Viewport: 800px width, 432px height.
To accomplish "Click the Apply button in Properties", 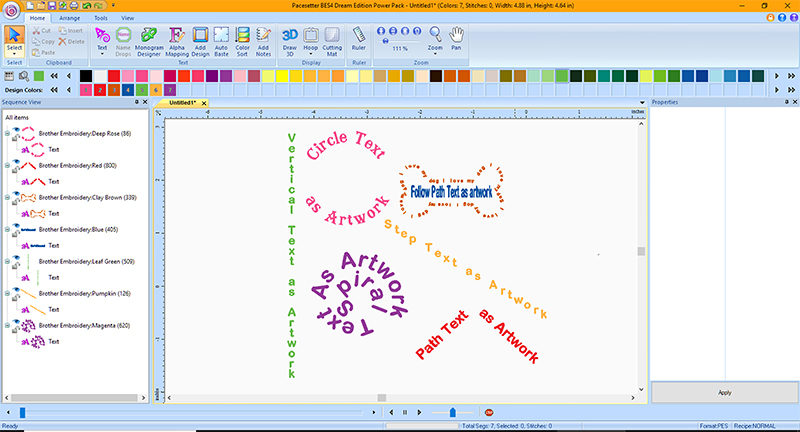I will pos(724,392).
